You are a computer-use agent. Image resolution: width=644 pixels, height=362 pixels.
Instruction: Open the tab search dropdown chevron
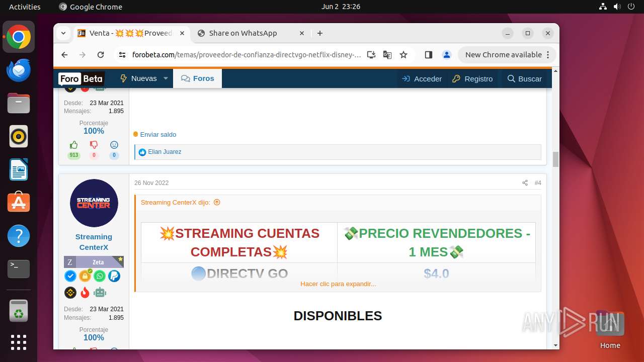coord(63,33)
